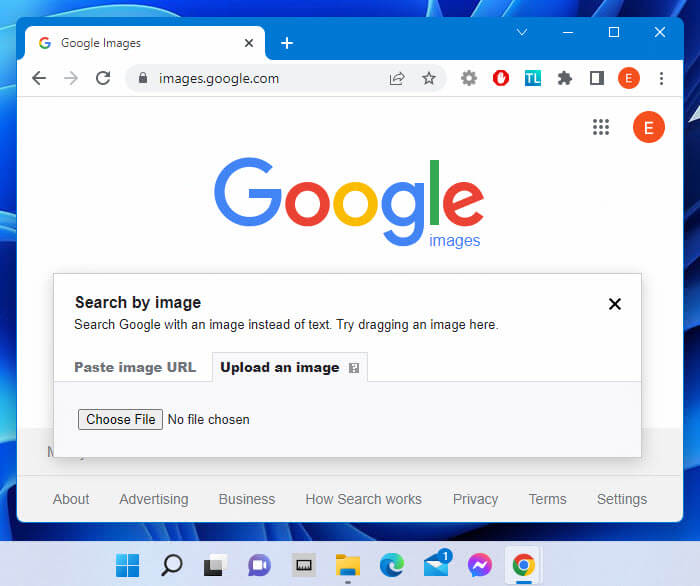The height and width of the screenshot is (586, 700).
Task: Open the Privacy footer link
Action: (x=475, y=499)
